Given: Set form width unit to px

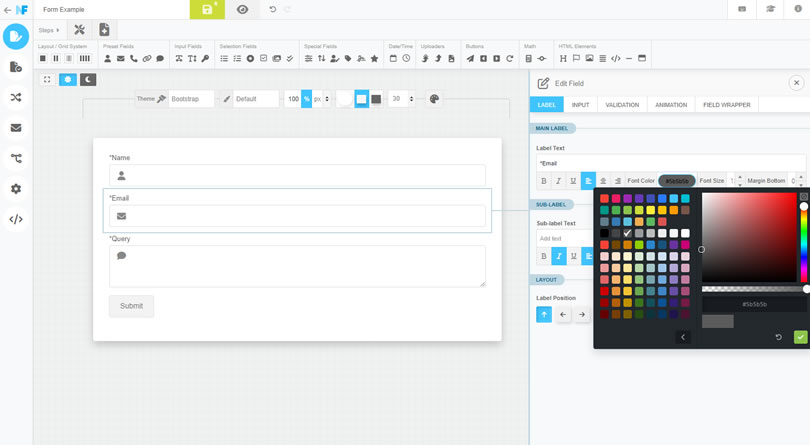Looking at the screenshot, I should [317, 99].
